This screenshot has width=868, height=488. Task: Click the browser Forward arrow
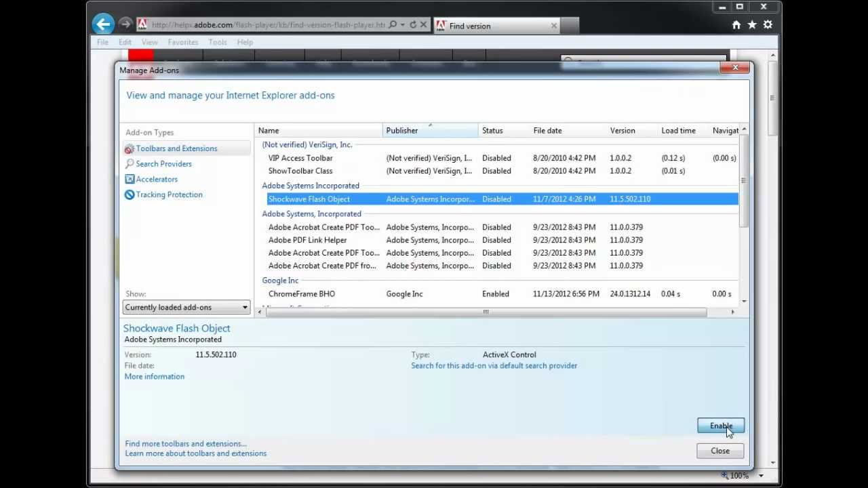pyautogui.click(x=125, y=24)
